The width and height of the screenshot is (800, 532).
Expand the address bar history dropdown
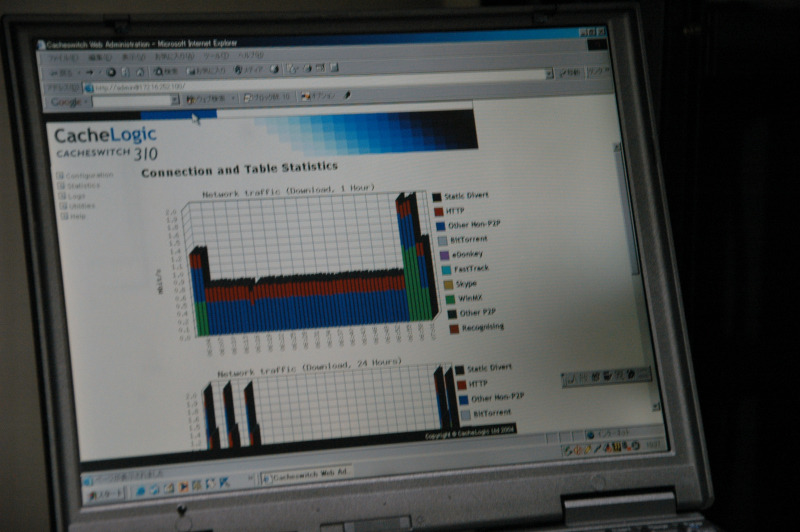click(x=549, y=74)
